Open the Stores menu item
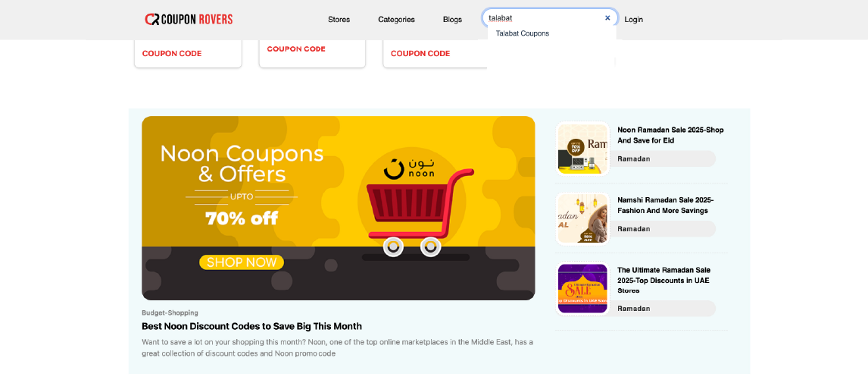The image size is (868, 386). [339, 20]
